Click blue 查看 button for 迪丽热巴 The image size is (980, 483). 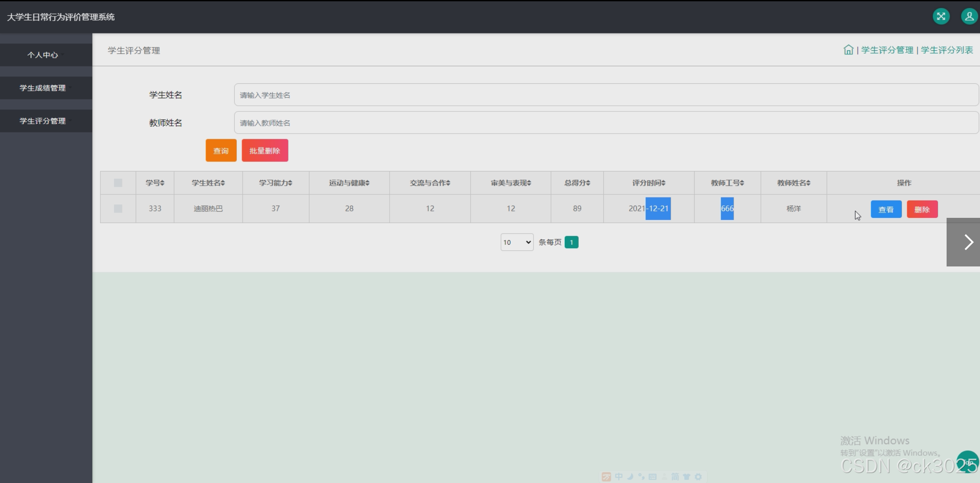pos(885,210)
